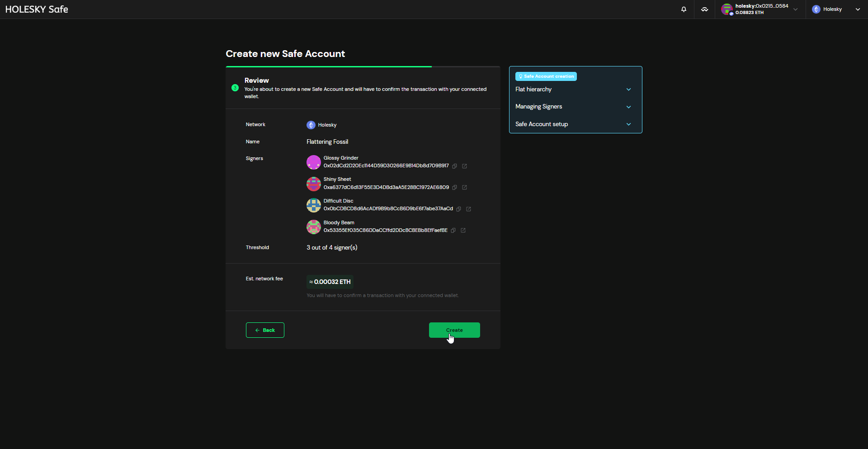Open the connected wallet account dropdown
This screenshot has width=868, height=449.
759,9
